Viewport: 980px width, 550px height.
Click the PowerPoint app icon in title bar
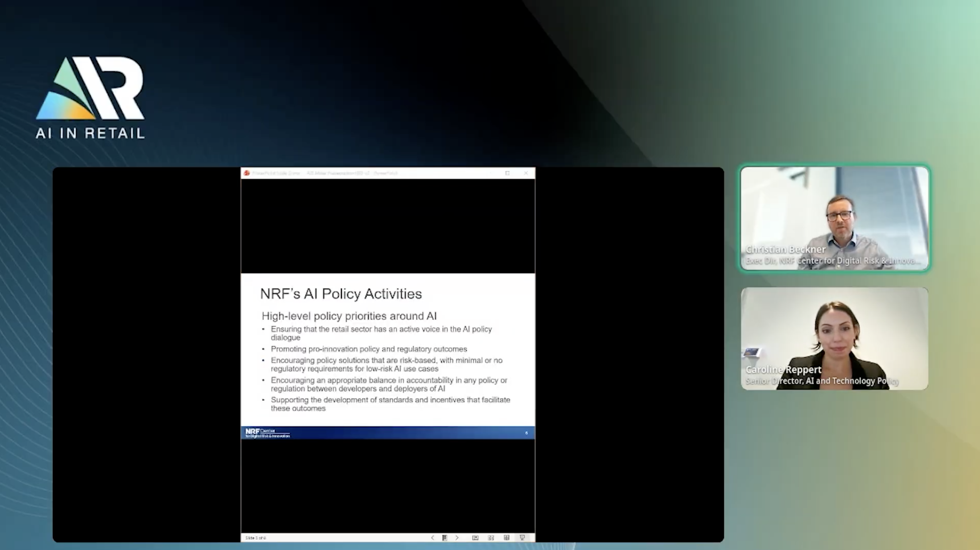click(x=247, y=173)
